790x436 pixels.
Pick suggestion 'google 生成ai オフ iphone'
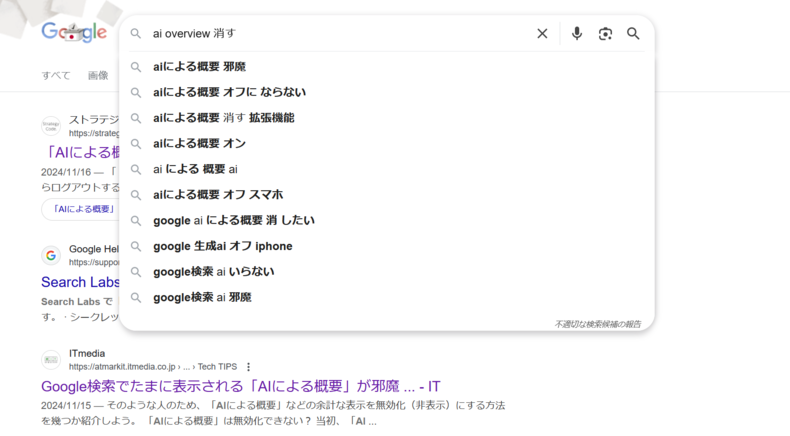pos(387,246)
